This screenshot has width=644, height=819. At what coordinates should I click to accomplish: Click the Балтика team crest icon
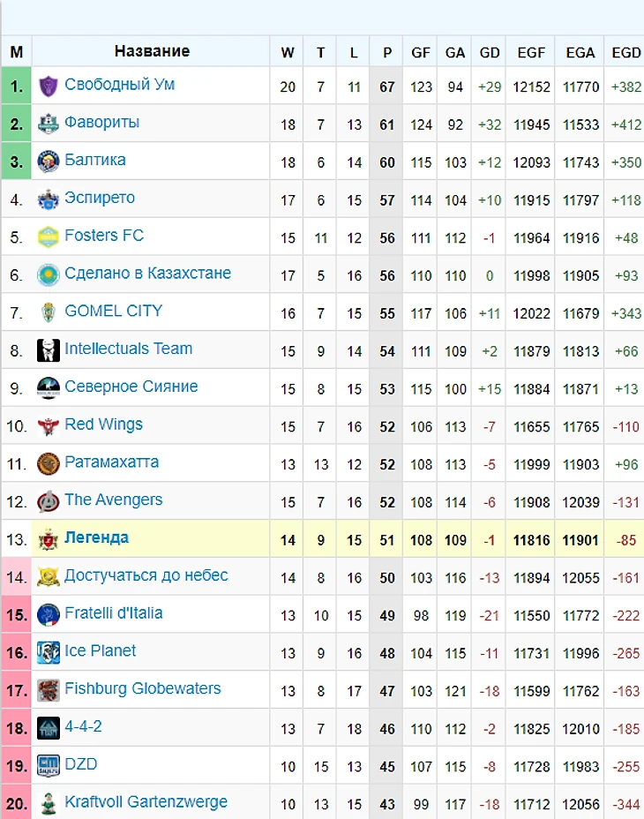pos(48,162)
